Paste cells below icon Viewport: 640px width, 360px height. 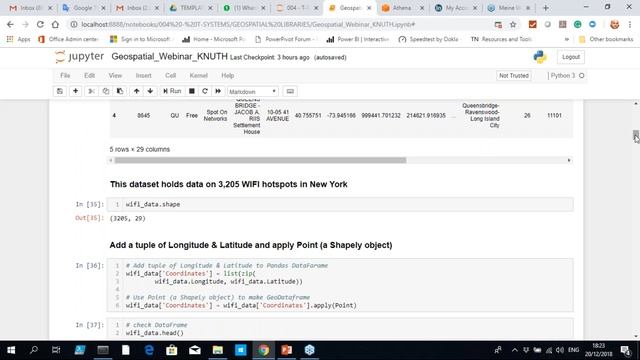click(120, 91)
